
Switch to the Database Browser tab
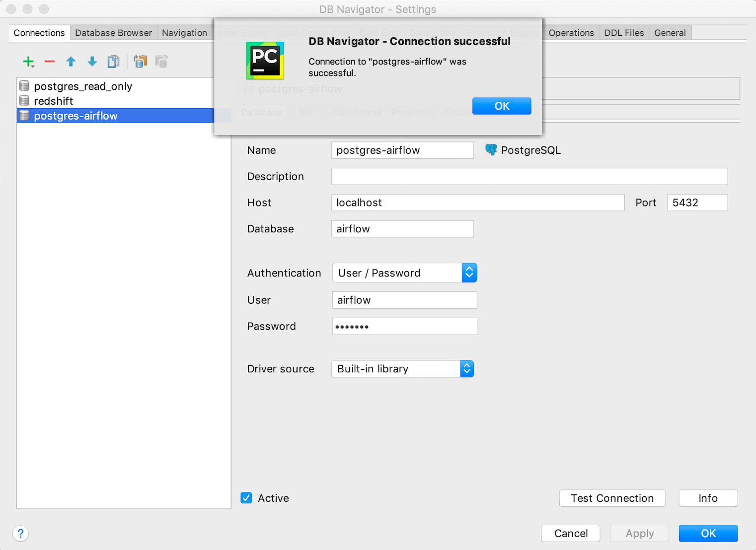coord(113,33)
